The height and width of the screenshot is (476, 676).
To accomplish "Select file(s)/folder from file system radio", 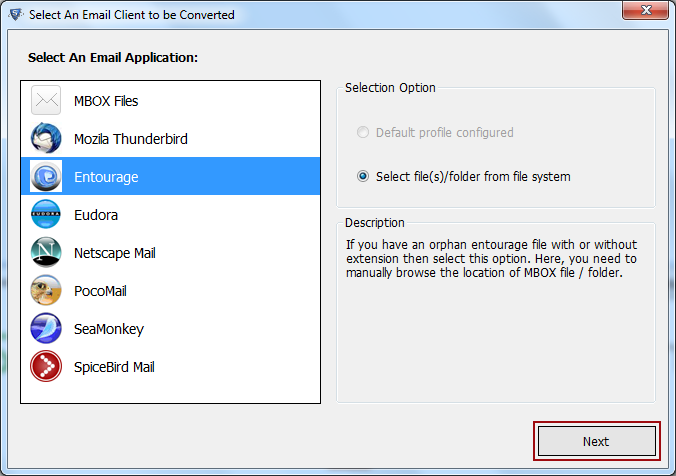I will point(363,176).
